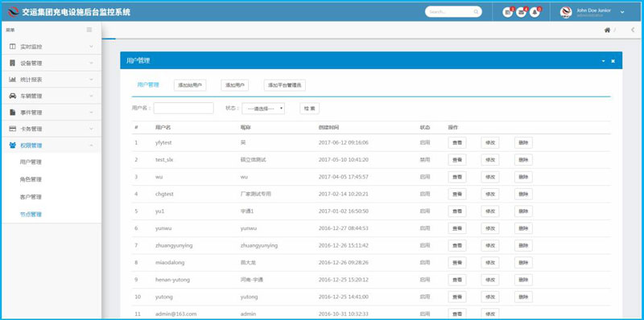This screenshot has height=320, width=644.
Task: Click 删除 for user yfytest
Action: [523, 143]
